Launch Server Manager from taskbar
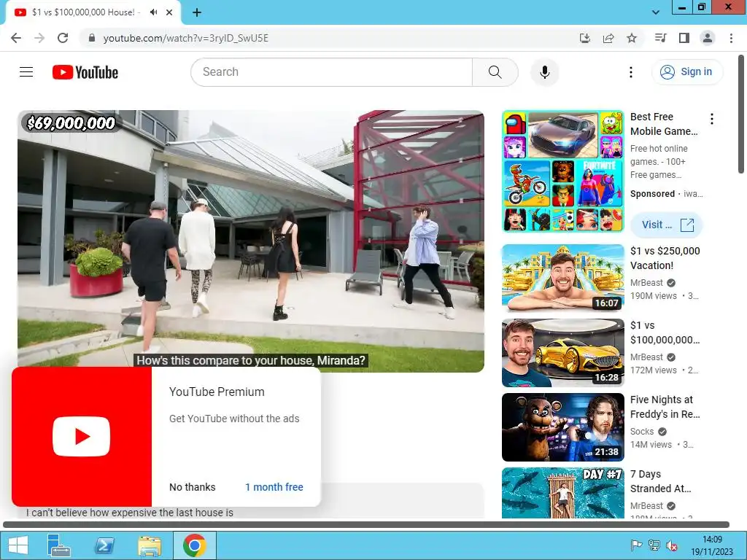 point(58,545)
